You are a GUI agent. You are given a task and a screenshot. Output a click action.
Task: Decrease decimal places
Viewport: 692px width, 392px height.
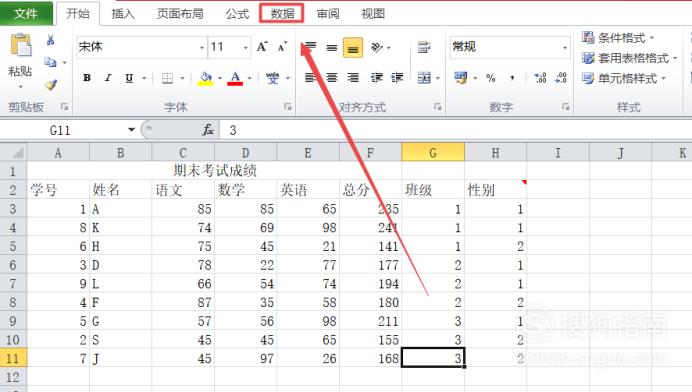click(x=561, y=78)
